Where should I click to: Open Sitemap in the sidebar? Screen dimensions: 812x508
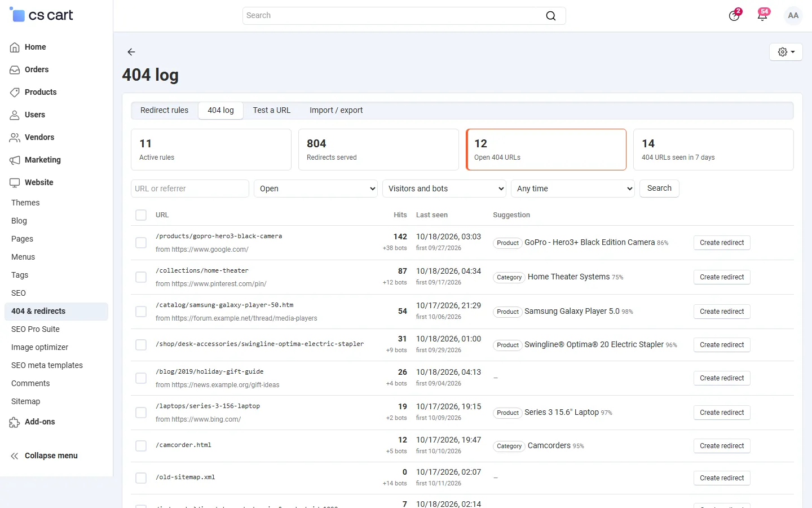tap(56, 401)
